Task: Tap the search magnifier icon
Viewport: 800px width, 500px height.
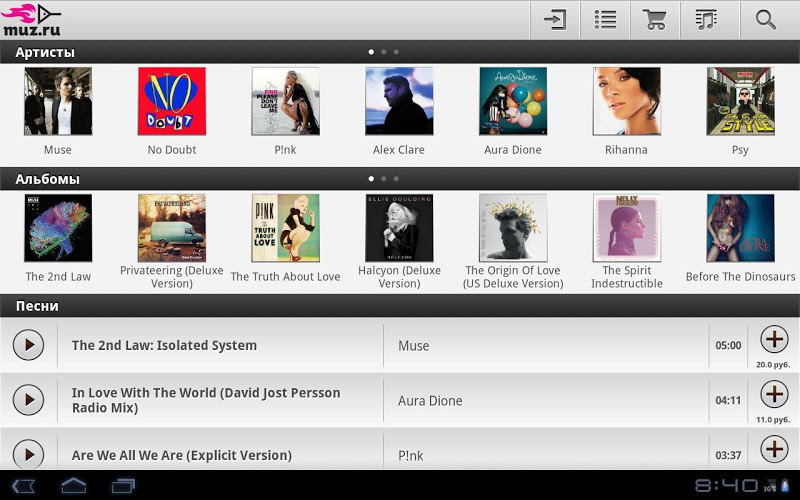Action: (x=765, y=20)
